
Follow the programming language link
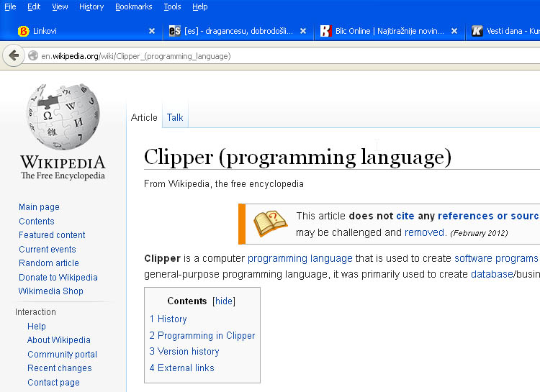pyautogui.click(x=300, y=258)
